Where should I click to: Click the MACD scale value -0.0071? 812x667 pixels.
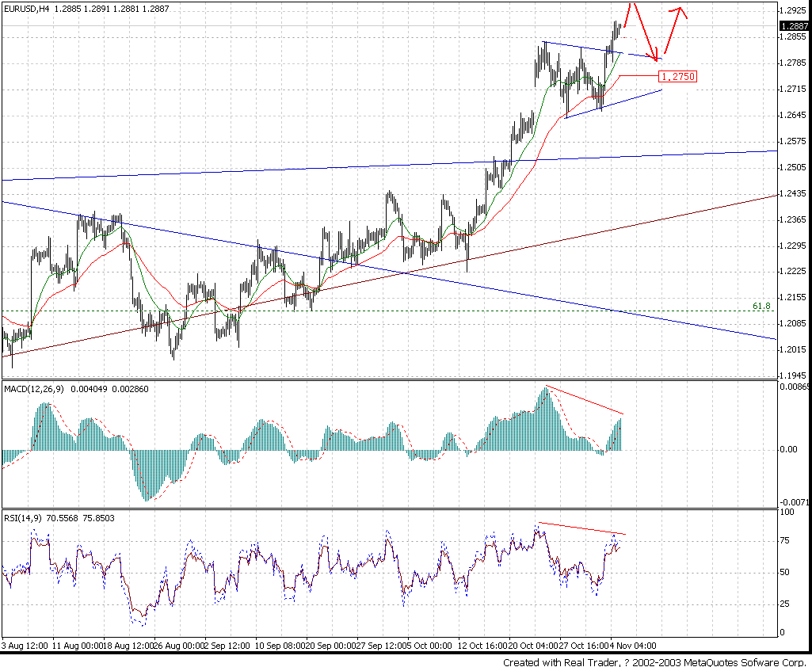point(795,502)
